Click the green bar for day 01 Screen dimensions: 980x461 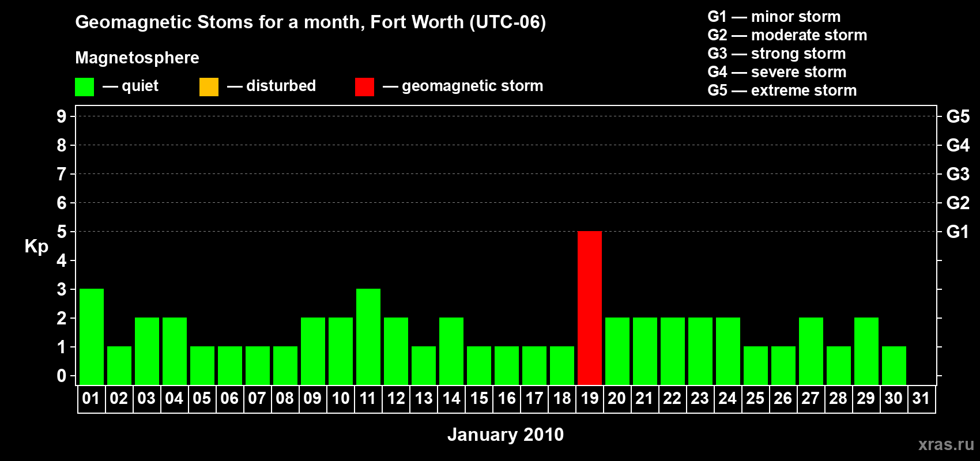(92, 337)
